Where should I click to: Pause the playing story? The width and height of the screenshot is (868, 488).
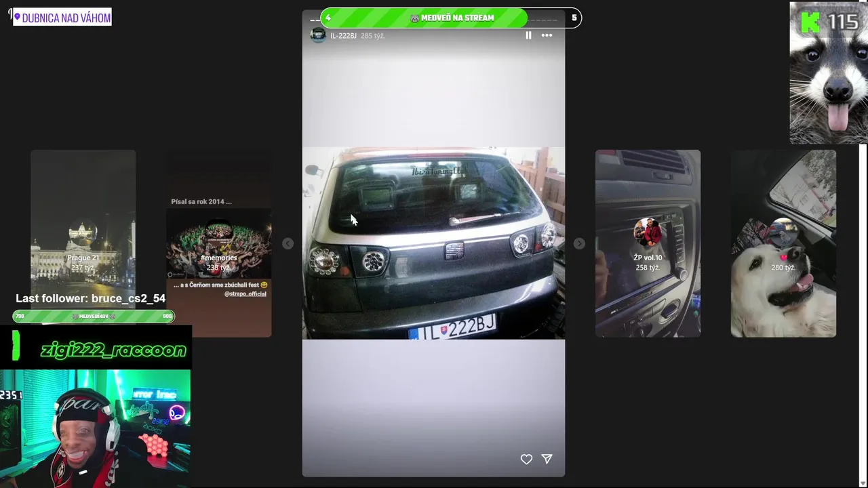click(528, 35)
